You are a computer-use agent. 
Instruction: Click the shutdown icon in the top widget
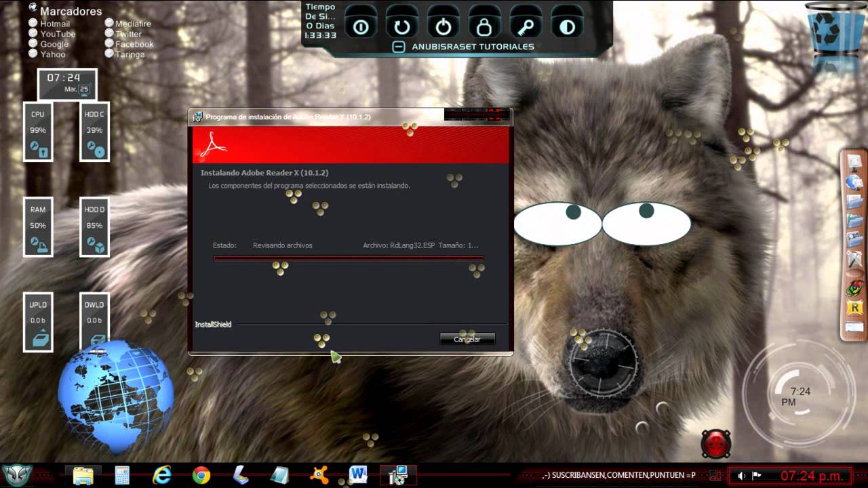[x=361, y=26]
